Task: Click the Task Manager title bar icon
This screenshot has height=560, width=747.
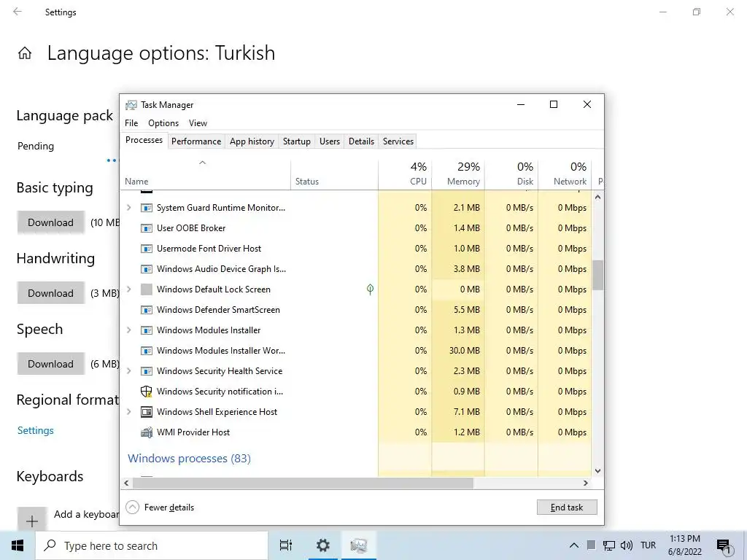Action: tap(131, 105)
